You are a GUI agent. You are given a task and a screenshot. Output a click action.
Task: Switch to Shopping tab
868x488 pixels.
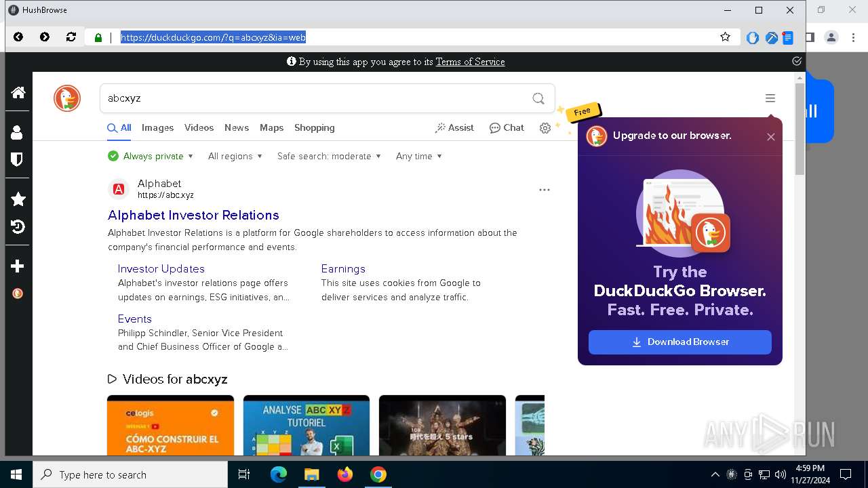point(315,128)
